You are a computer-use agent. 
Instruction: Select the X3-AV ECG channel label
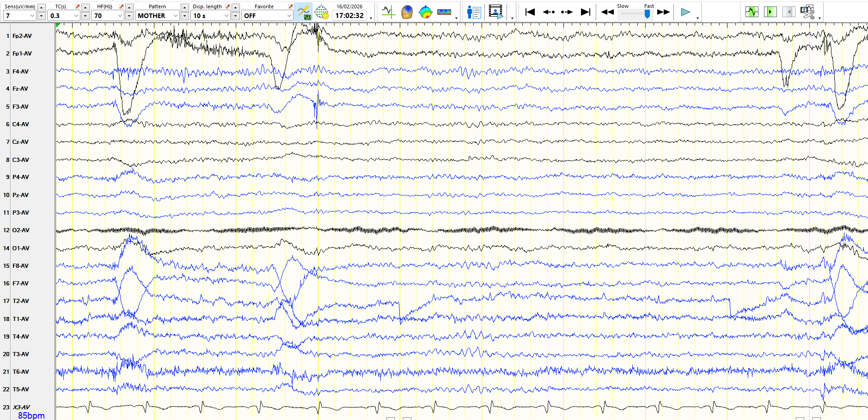tap(21, 408)
